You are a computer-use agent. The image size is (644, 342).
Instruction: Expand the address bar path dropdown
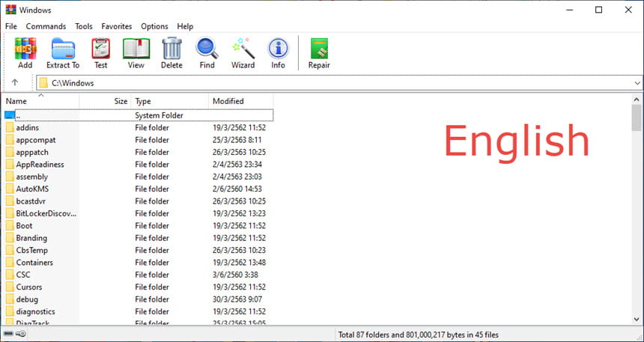[x=637, y=83]
